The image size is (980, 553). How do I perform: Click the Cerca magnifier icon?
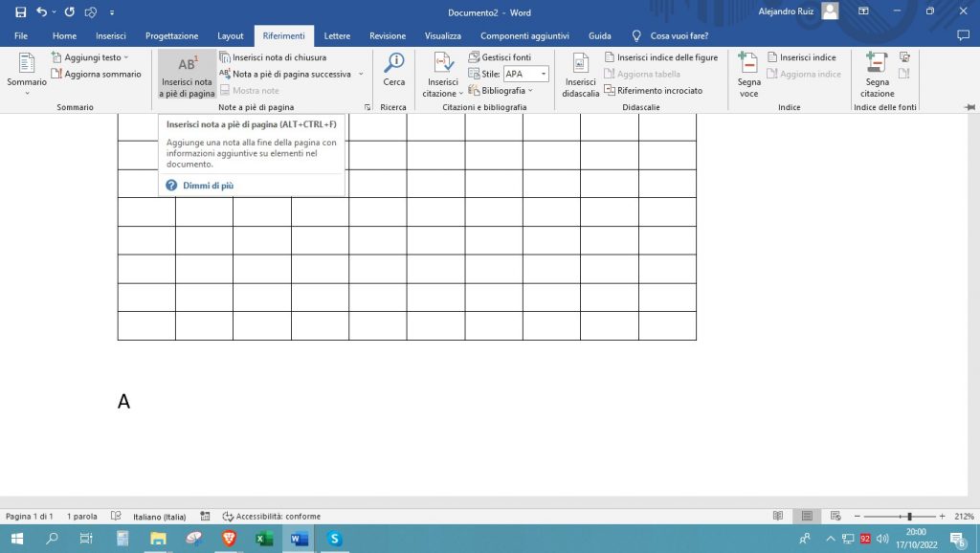pos(393,65)
